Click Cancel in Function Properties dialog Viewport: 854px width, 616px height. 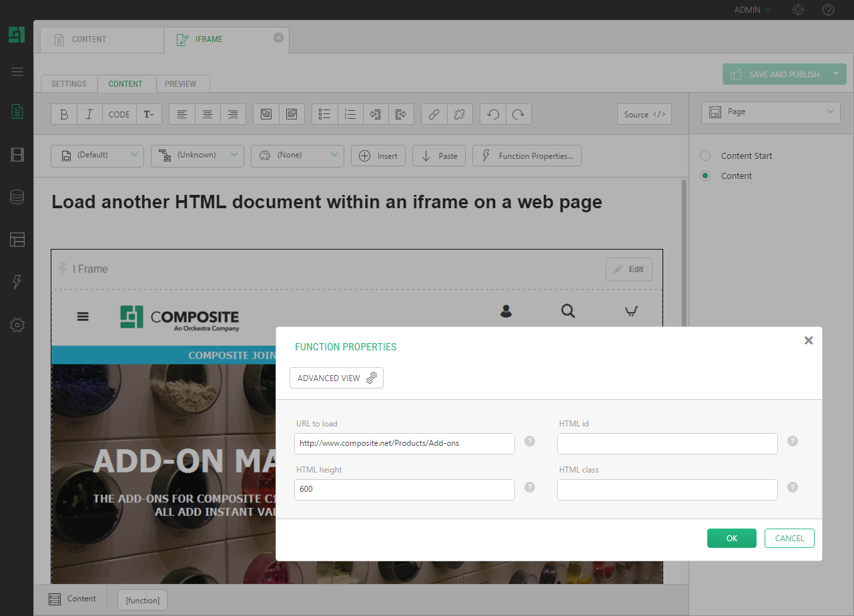(789, 538)
